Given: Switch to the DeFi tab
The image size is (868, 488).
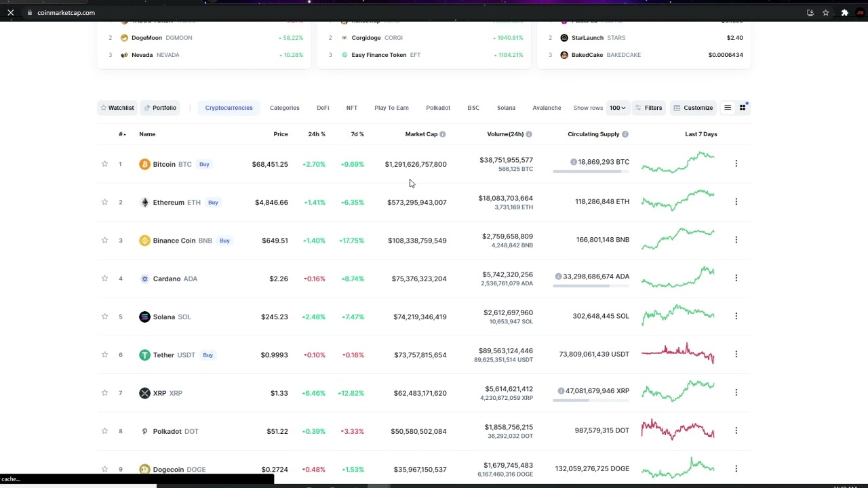Looking at the screenshot, I should (323, 108).
